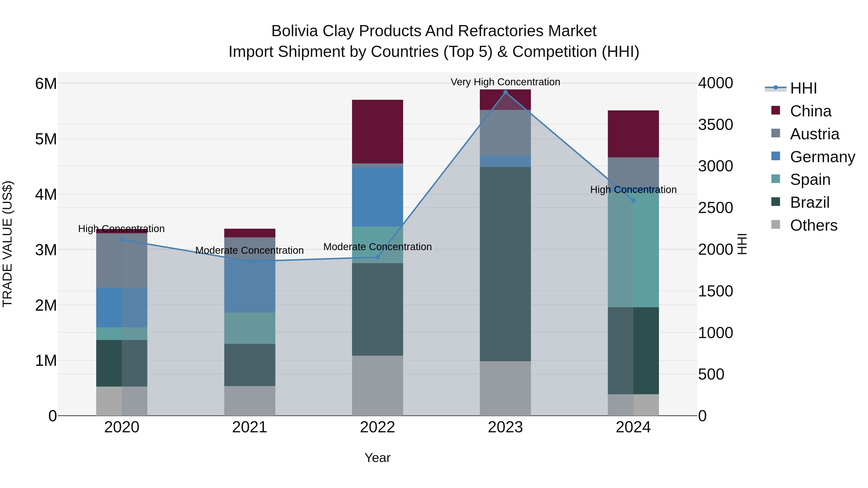868x488 pixels.
Task: Click the 'Moderate Concentration' label above 2021
Action: click(250, 250)
